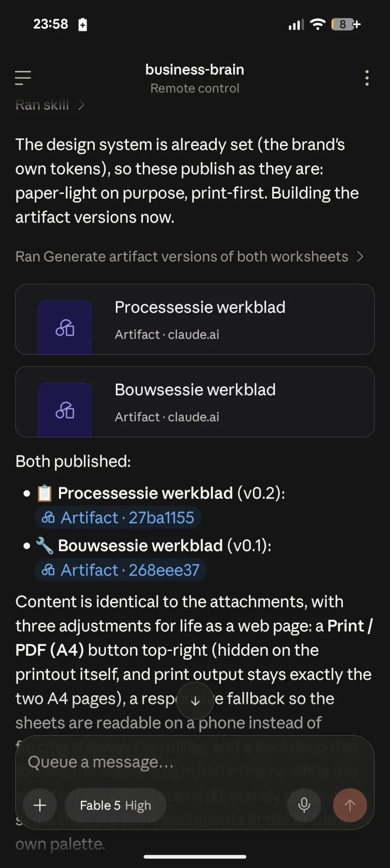Send message with the arrow button
Viewport: 390px width, 868px height.
point(350,805)
